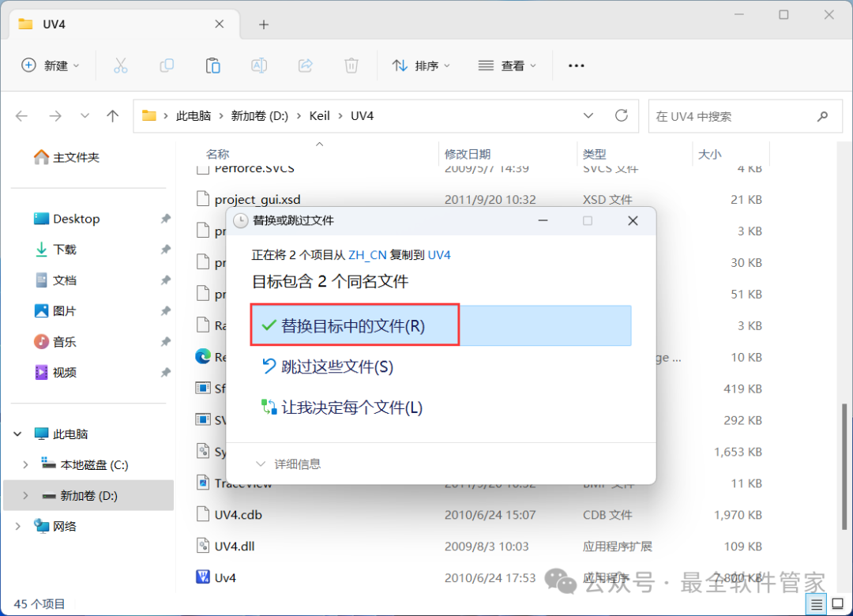
Task: Choose 替换目标中的文件 in the dialog
Action: click(353, 325)
